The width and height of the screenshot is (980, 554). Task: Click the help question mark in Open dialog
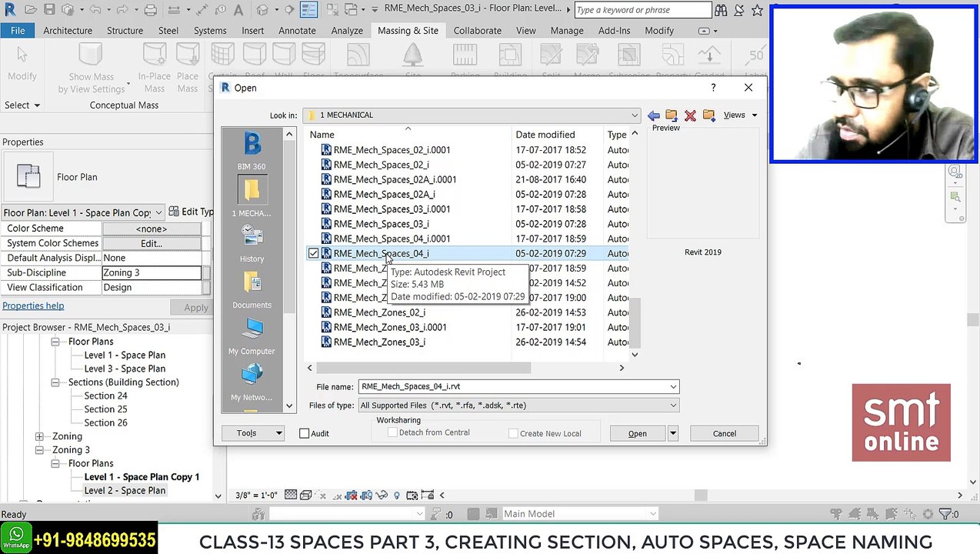point(713,88)
